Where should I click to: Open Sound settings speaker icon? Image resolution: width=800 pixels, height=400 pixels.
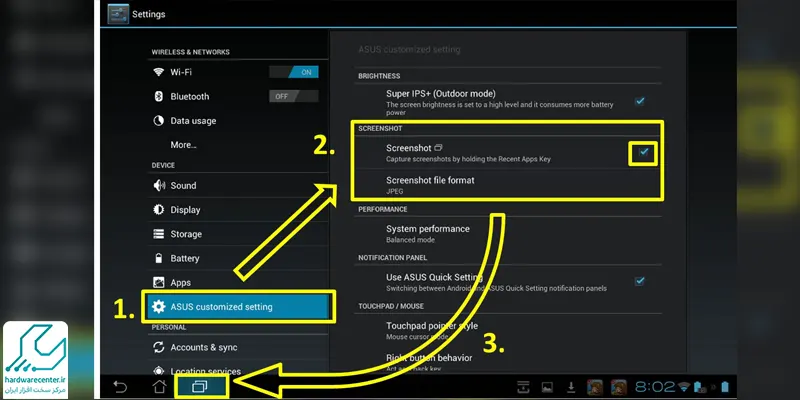coord(159,186)
